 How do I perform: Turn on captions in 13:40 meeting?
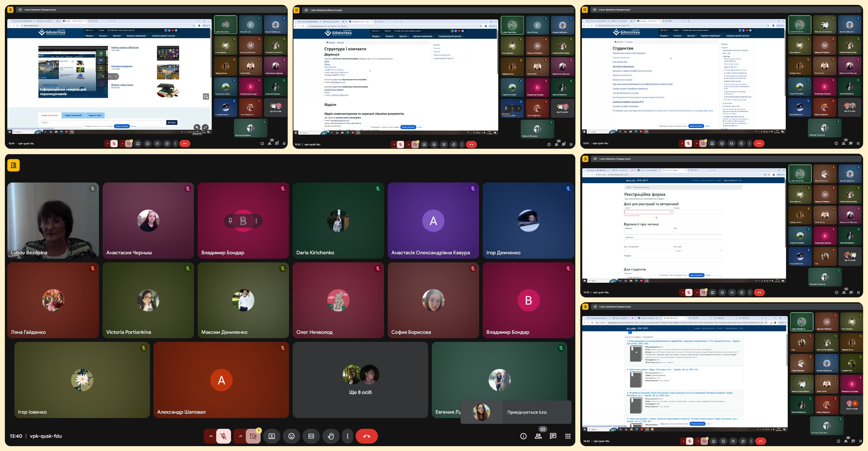tap(311, 436)
